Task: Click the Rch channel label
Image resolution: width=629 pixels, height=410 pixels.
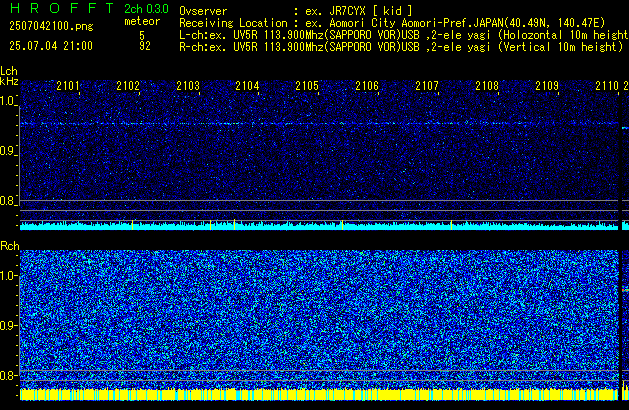Action: coord(10,246)
